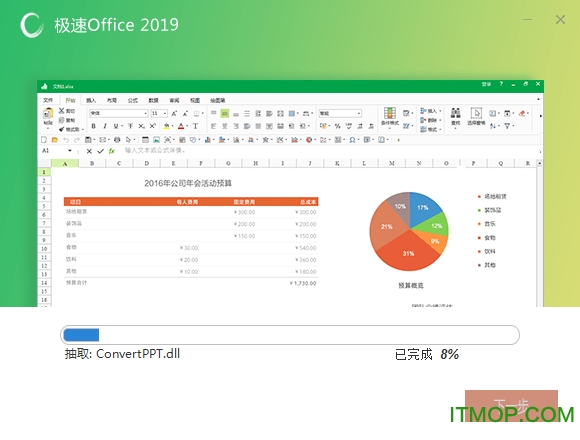Screen dimensions: 580x440
Task: Click the total ¥1,730.00 cell
Action: 303,283
